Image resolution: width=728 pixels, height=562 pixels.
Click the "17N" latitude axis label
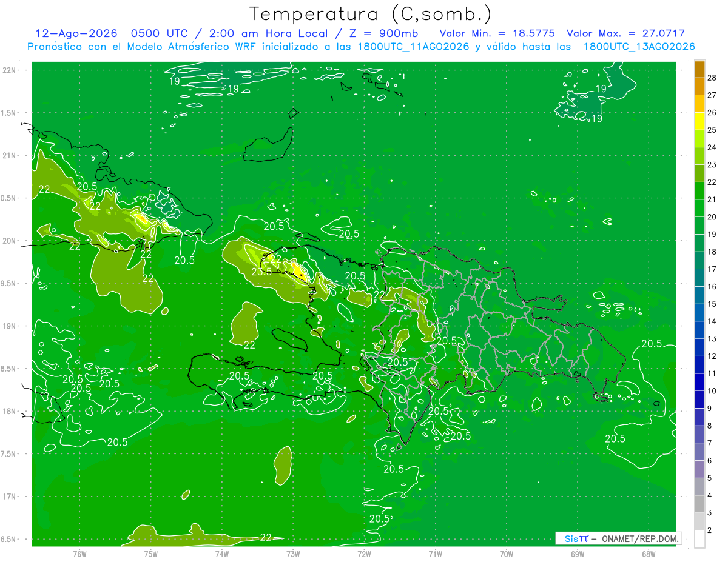click(10, 497)
